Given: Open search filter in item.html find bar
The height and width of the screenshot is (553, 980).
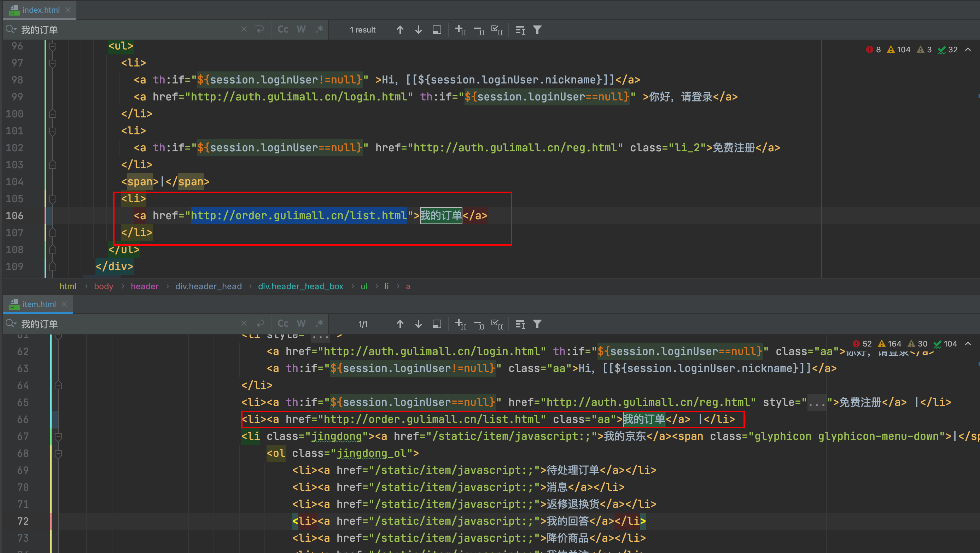Looking at the screenshot, I should 537,324.
